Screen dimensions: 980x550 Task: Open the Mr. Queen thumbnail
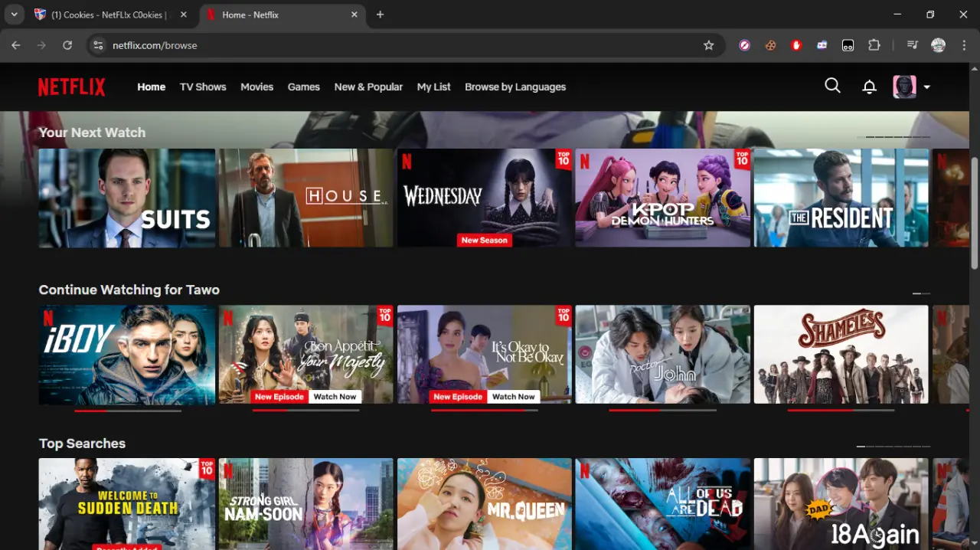tap(485, 504)
